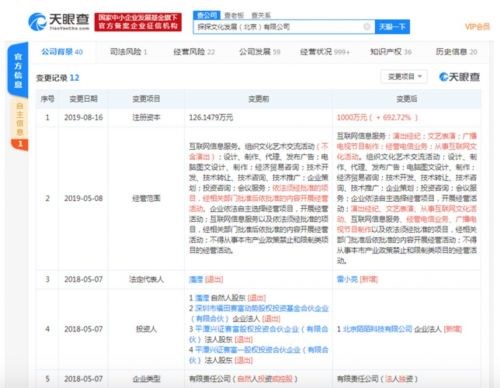Switch to the 自主信息 side tab
This screenshot has width=500, height=388.
tap(20, 119)
